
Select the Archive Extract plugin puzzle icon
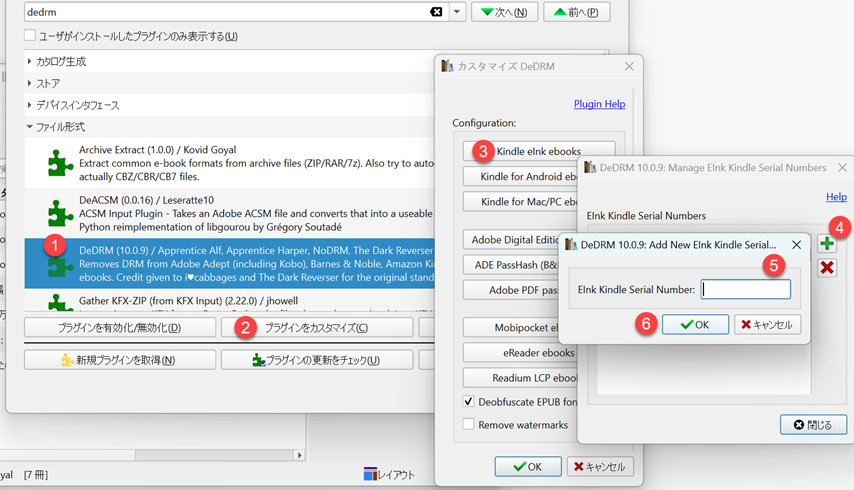[x=60, y=163]
